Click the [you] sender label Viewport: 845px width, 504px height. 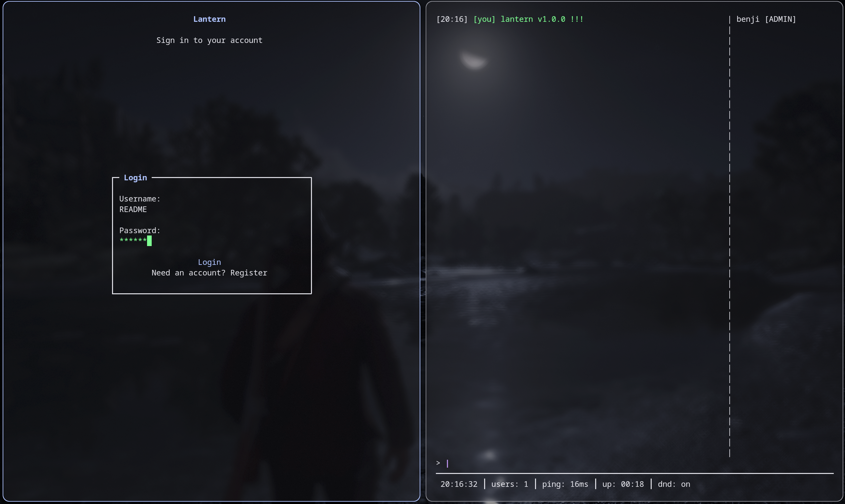(x=485, y=19)
